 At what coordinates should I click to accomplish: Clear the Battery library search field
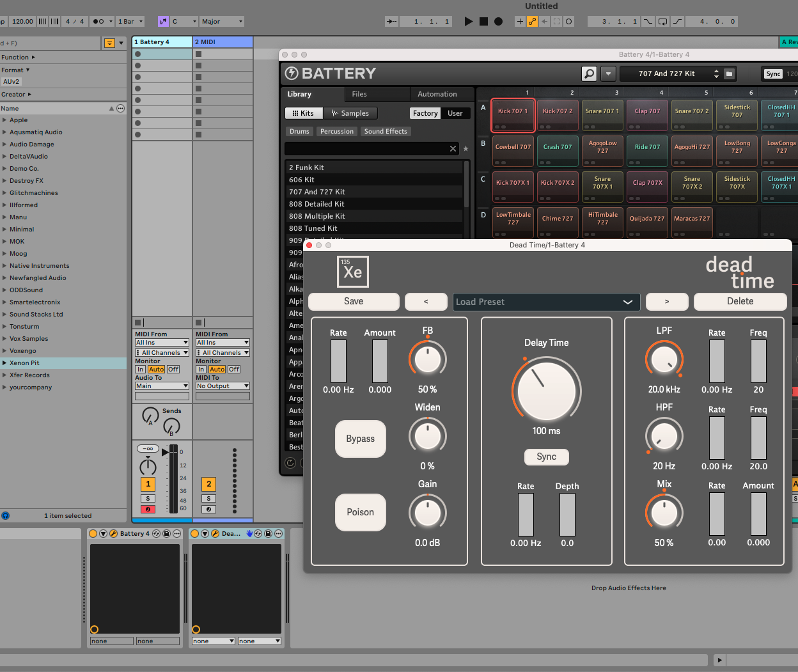click(x=453, y=148)
